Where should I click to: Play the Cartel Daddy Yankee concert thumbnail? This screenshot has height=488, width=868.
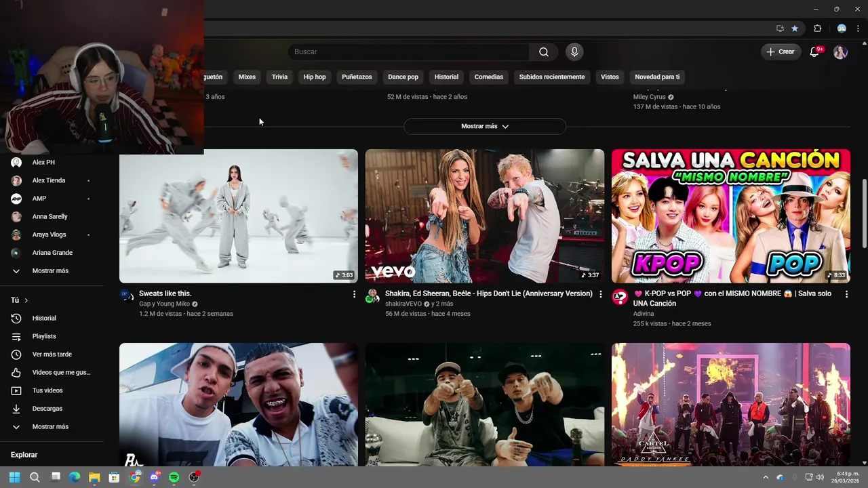[731, 405]
